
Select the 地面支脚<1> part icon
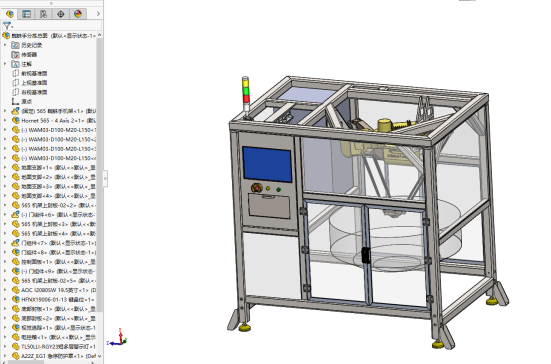(15, 167)
